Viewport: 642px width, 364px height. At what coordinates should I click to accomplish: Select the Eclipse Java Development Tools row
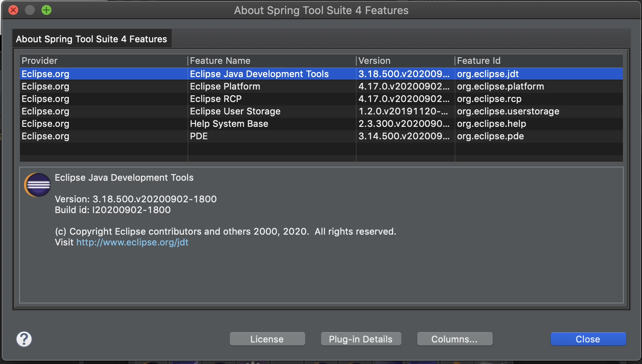click(x=321, y=74)
